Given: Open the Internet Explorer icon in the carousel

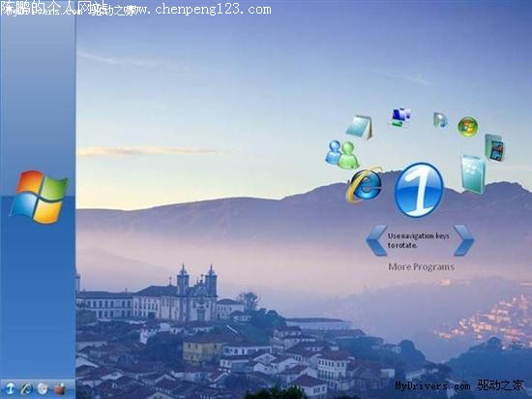Looking at the screenshot, I should [364, 185].
